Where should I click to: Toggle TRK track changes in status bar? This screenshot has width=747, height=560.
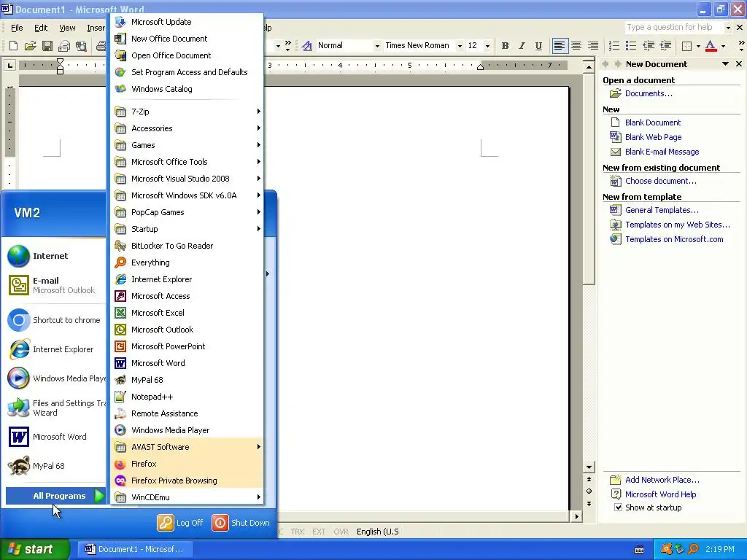(298, 532)
